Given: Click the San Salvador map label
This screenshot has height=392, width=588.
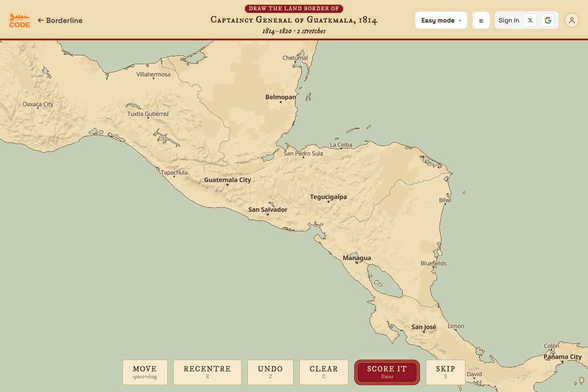Looking at the screenshot, I should pyautogui.click(x=268, y=210).
